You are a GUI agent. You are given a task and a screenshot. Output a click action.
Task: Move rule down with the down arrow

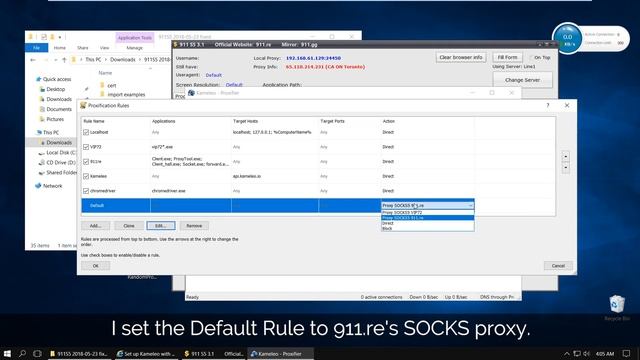(x=566, y=167)
